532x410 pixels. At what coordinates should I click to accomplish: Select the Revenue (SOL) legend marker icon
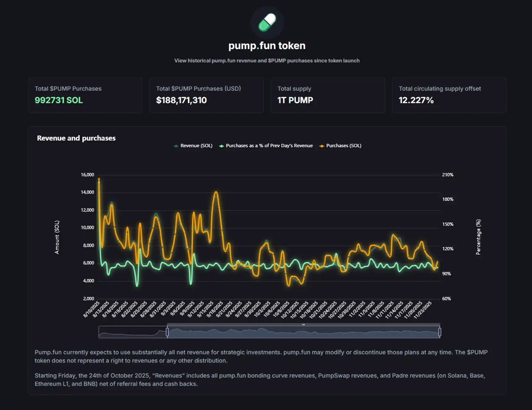click(176, 146)
